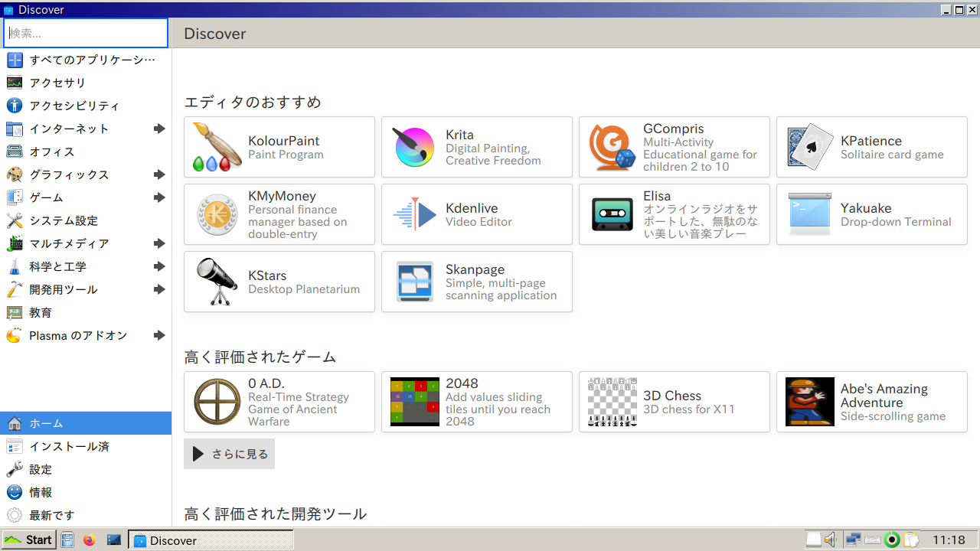980x551 pixels.
Task: Click the Yakuake terminal icon
Action: pos(810,214)
